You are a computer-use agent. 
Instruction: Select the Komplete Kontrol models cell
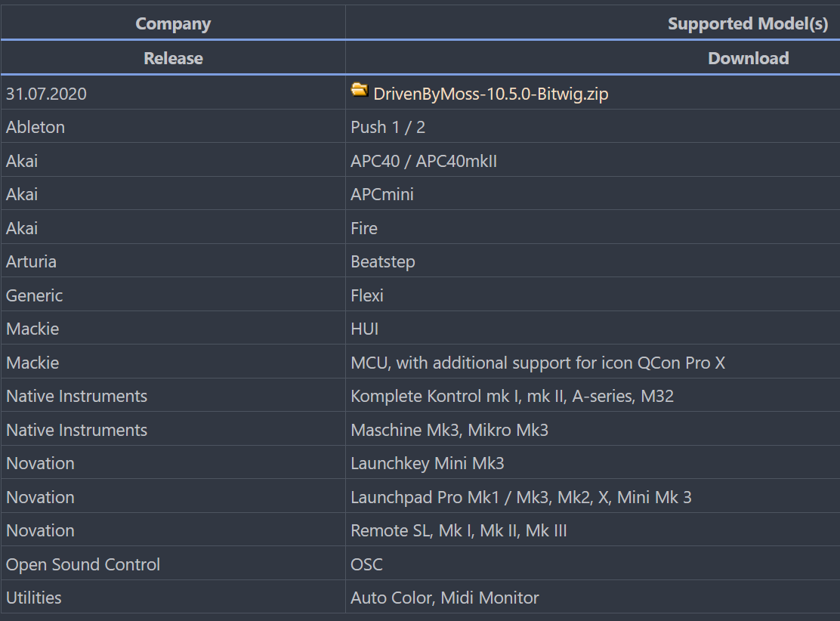point(511,396)
